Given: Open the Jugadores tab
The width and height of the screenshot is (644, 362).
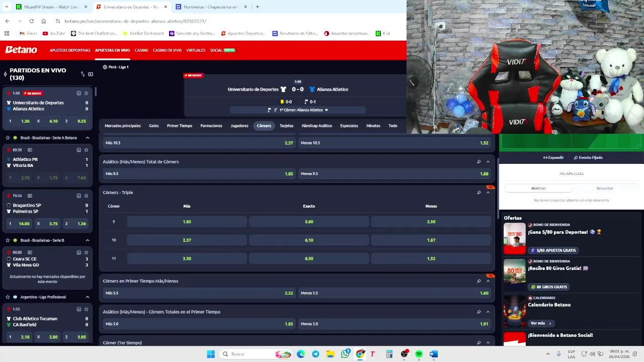Looking at the screenshot, I should coord(239,126).
